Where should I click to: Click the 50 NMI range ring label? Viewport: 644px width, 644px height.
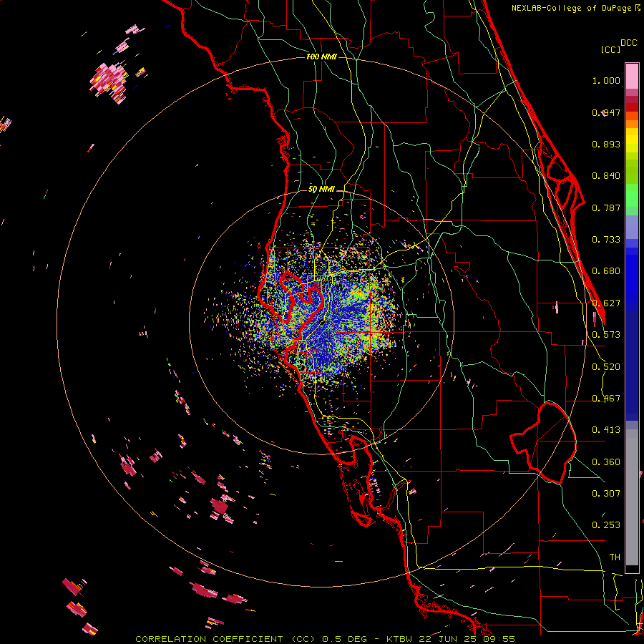tap(321, 190)
